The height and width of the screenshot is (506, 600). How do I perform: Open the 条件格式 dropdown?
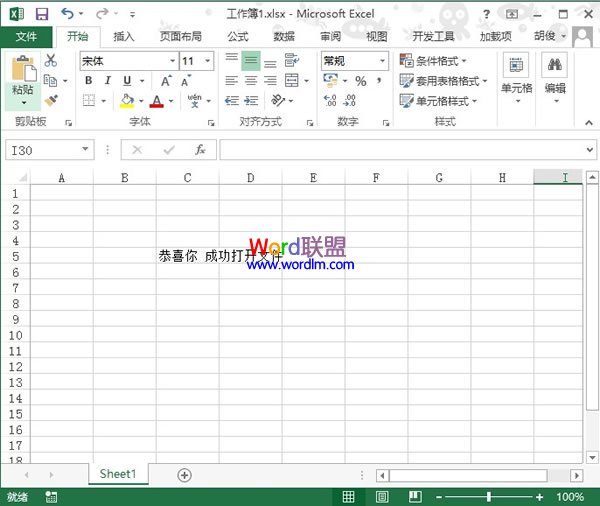click(433, 60)
